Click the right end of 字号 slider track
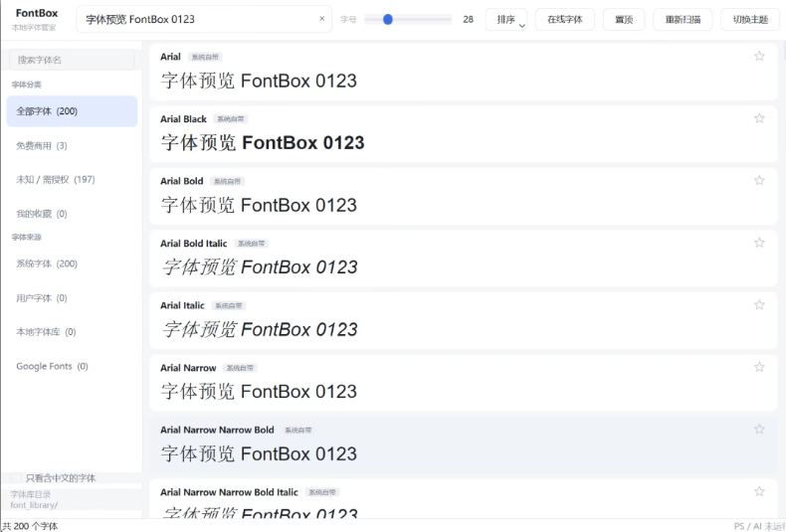The width and height of the screenshot is (786, 532). (450, 20)
